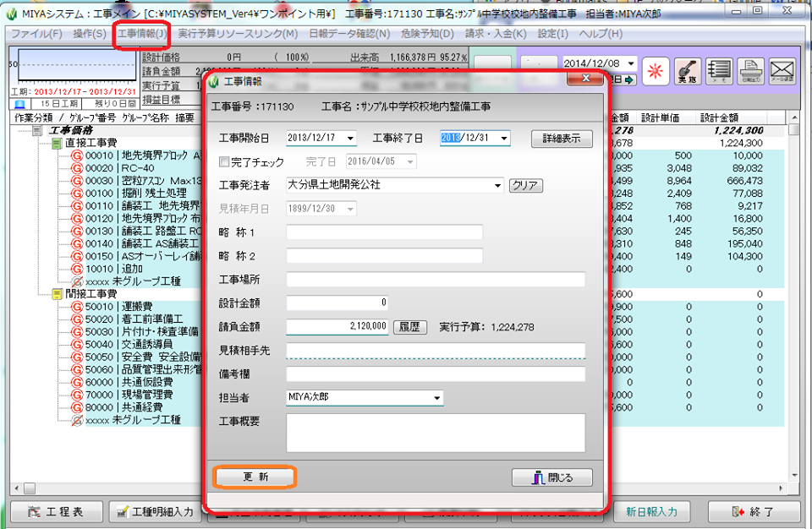Click the 新日報入力 button
Image resolution: width=812 pixels, height=529 pixels.
(652, 512)
